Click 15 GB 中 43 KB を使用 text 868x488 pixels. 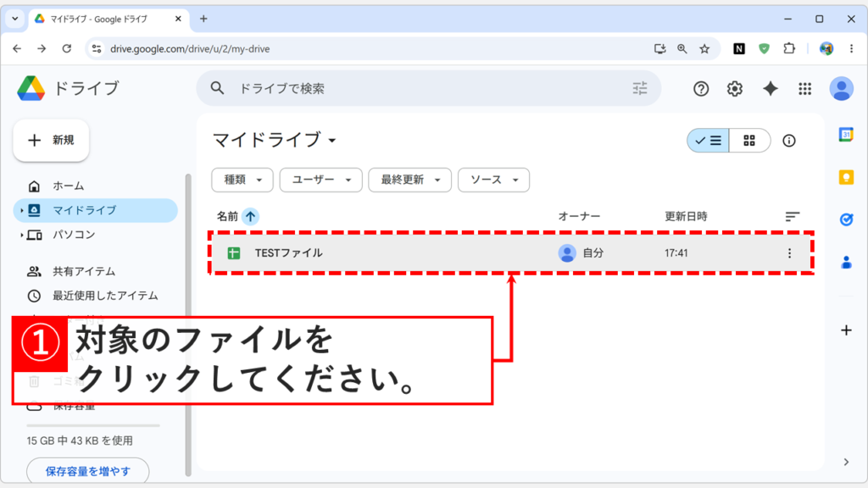point(80,441)
